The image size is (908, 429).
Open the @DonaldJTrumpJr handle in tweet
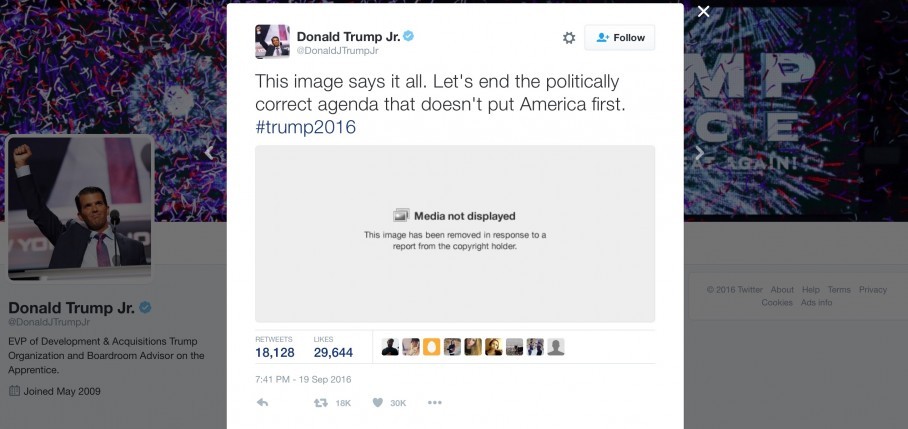click(338, 51)
